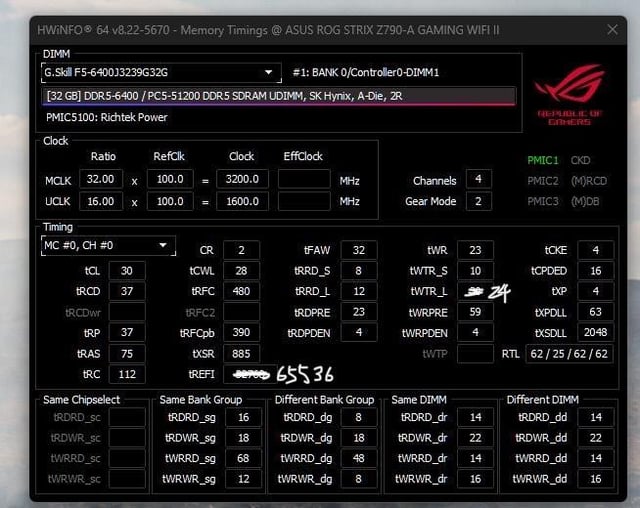Click the tRDRD_sg value 16
Image resolution: width=640 pixels, height=508 pixels.
tap(244, 417)
